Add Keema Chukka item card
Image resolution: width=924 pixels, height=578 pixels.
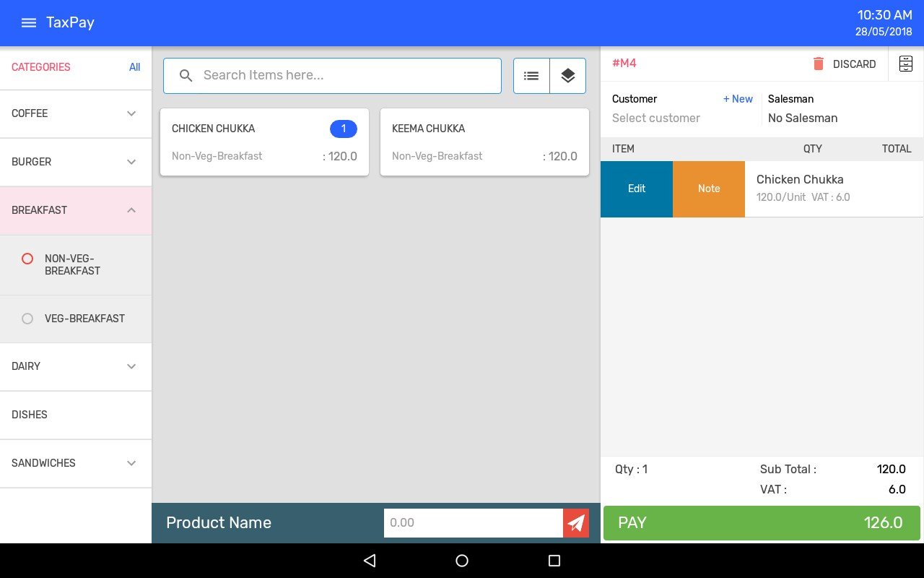point(484,142)
